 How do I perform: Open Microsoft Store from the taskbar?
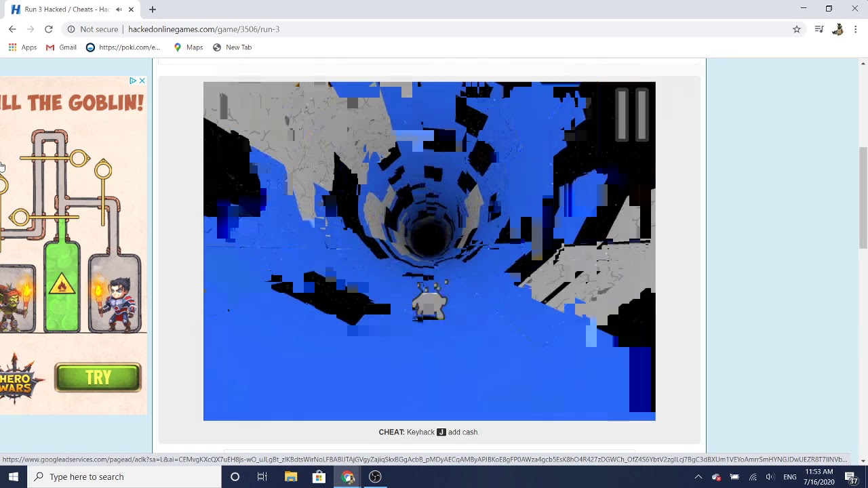click(319, 476)
